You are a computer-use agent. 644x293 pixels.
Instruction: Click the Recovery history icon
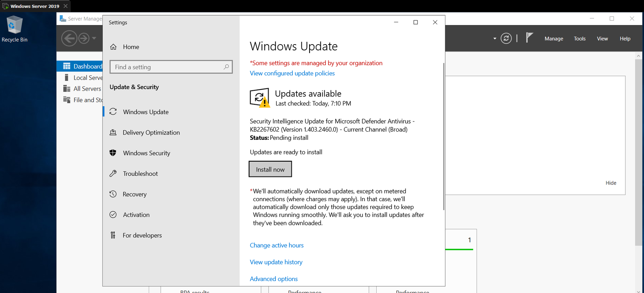pyautogui.click(x=113, y=194)
